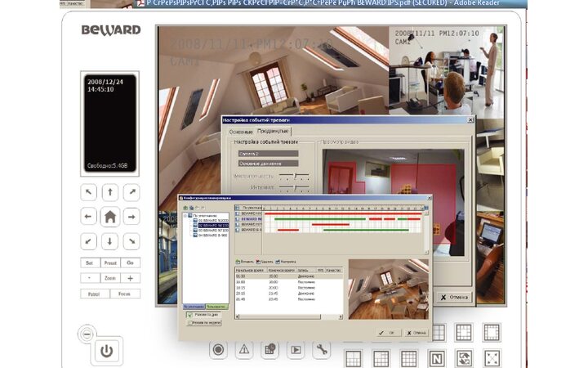The height and width of the screenshot is (368, 588).
Task: Switch to the Основные tab in alarm settings
Action: (241, 132)
